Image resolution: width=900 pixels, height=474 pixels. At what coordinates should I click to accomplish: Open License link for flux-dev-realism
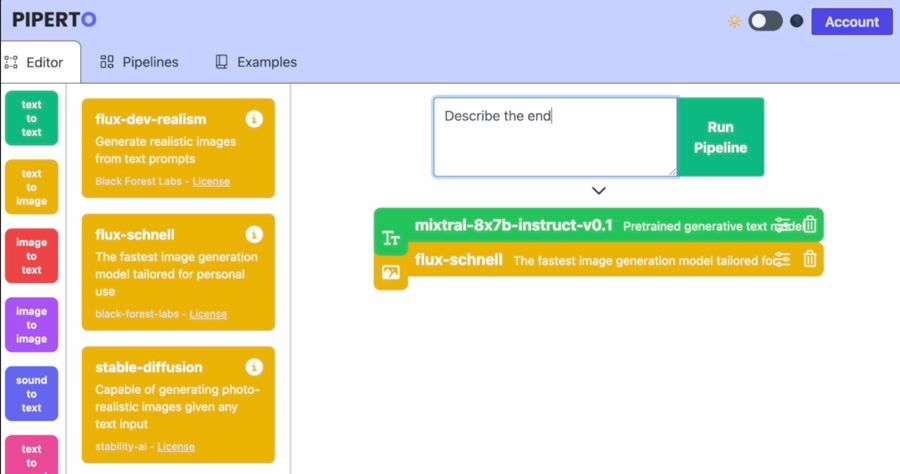(211, 181)
